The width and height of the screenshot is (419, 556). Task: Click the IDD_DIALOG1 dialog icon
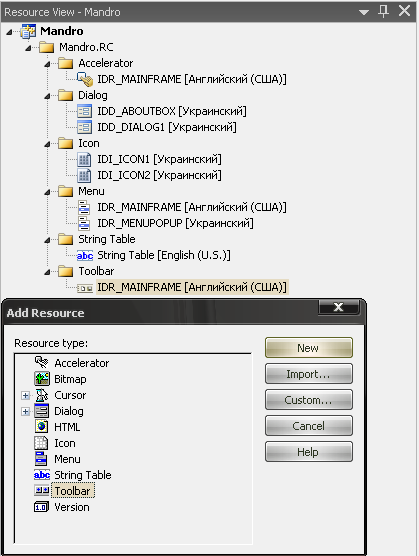point(84,127)
